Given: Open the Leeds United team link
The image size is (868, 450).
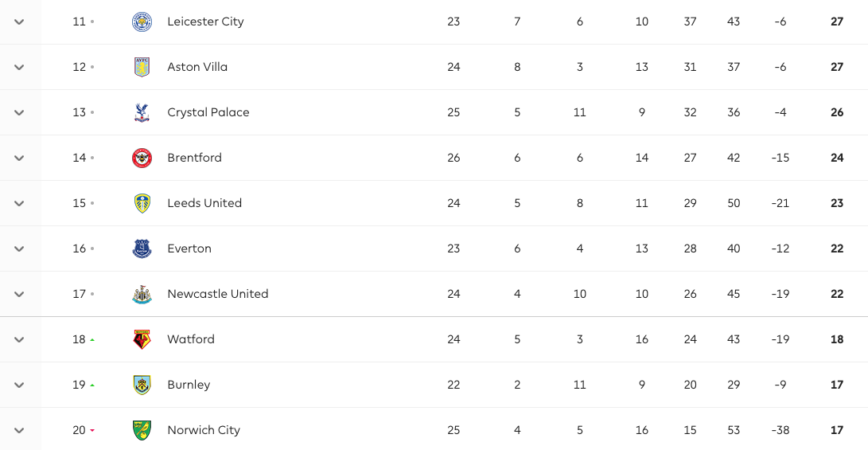Looking at the screenshot, I should (204, 203).
